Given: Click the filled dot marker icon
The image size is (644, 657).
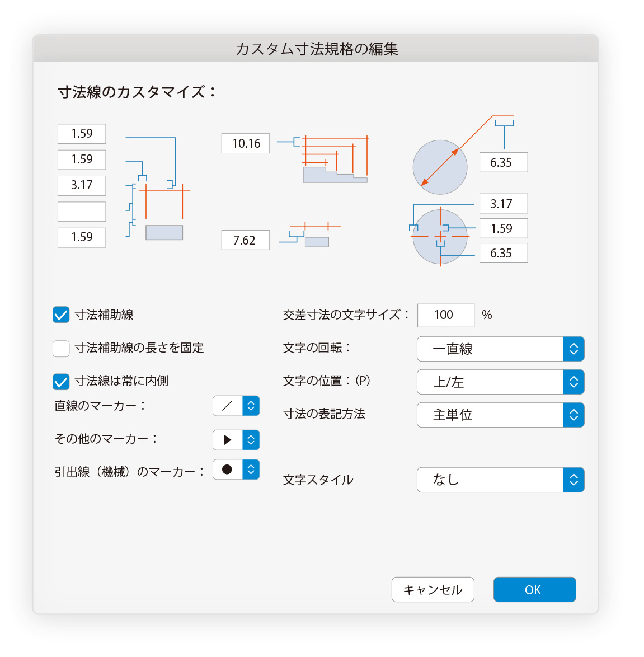Looking at the screenshot, I should (227, 470).
